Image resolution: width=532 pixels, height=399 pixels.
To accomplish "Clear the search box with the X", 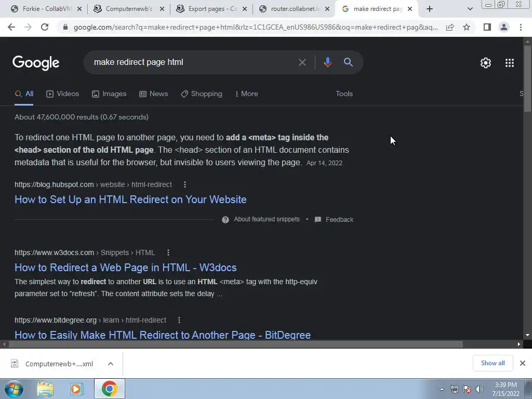I will 302,62.
